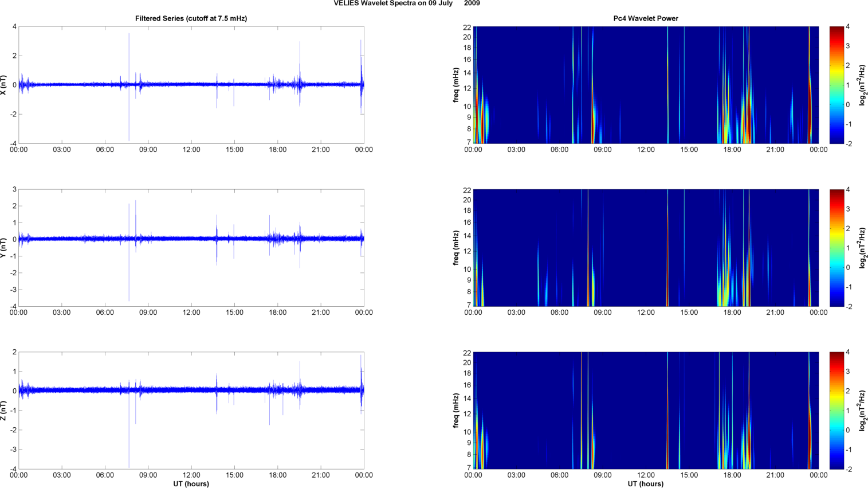Image resolution: width=868 pixels, height=488 pixels.
Task: Click the Pc4 Wavelet Power heading
Action: [646, 18]
